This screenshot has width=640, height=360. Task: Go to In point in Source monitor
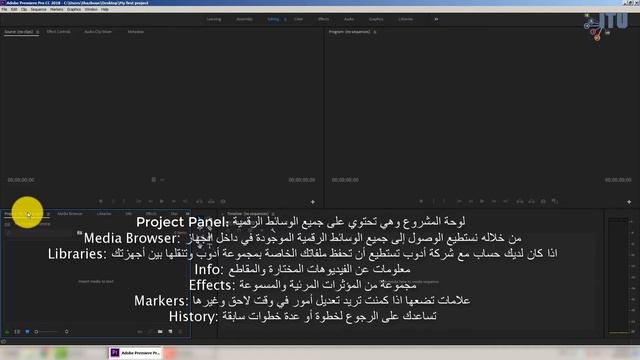[139, 201]
